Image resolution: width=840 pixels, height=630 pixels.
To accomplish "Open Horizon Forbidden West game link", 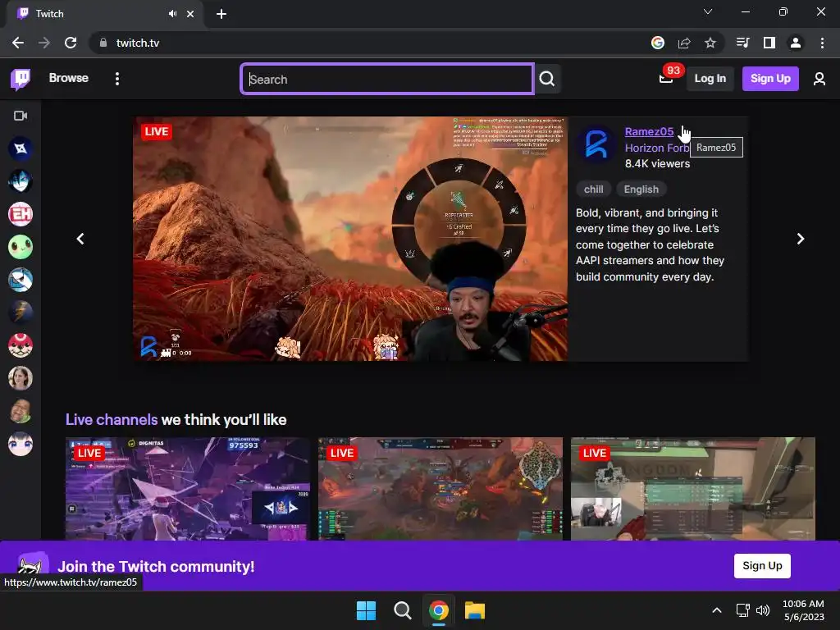I will pyautogui.click(x=657, y=148).
